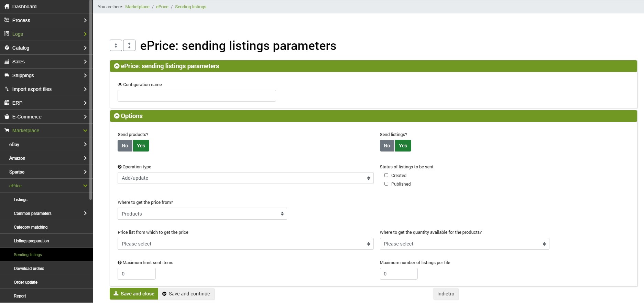644x303 pixels.
Task: Tick the Created status checkbox
Action: pyautogui.click(x=386, y=175)
